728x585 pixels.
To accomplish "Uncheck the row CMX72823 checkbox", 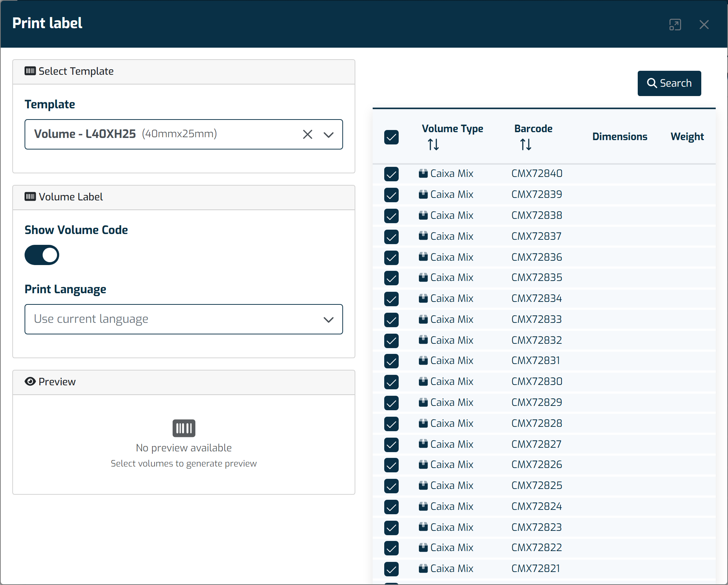I will tap(391, 528).
